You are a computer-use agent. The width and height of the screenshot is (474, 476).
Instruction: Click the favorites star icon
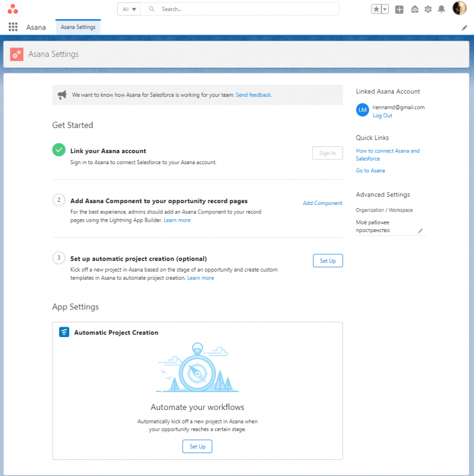tap(376, 9)
